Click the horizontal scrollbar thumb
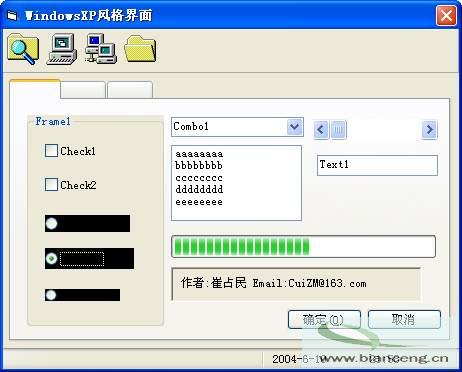Screen dimensions: 462x372 click(x=338, y=129)
